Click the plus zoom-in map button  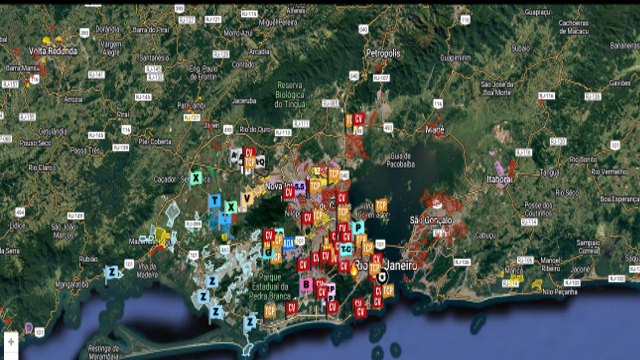tap(11, 342)
